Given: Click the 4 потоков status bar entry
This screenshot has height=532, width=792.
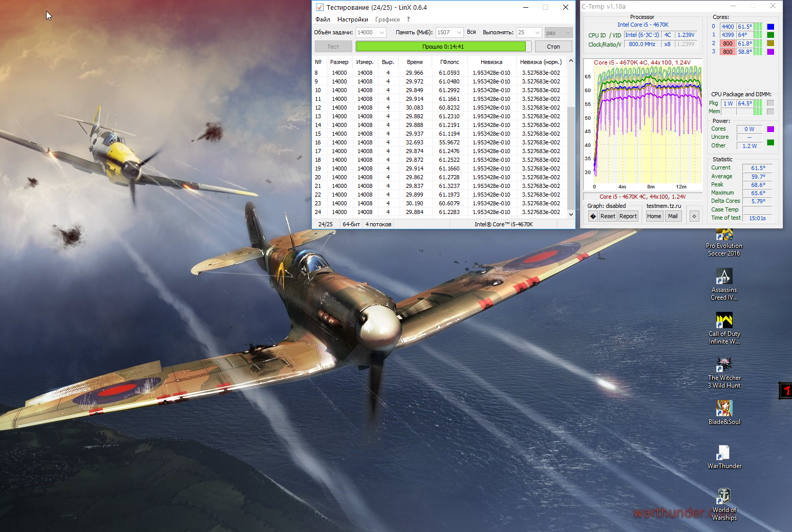Looking at the screenshot, I should pyautogui.click(x=378, y=224).
